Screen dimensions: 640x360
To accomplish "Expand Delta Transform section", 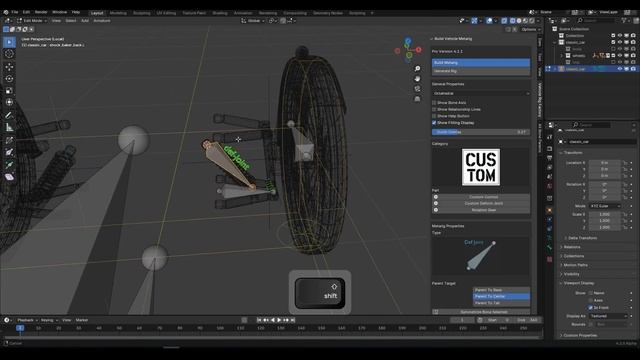I will pos(582,238).
